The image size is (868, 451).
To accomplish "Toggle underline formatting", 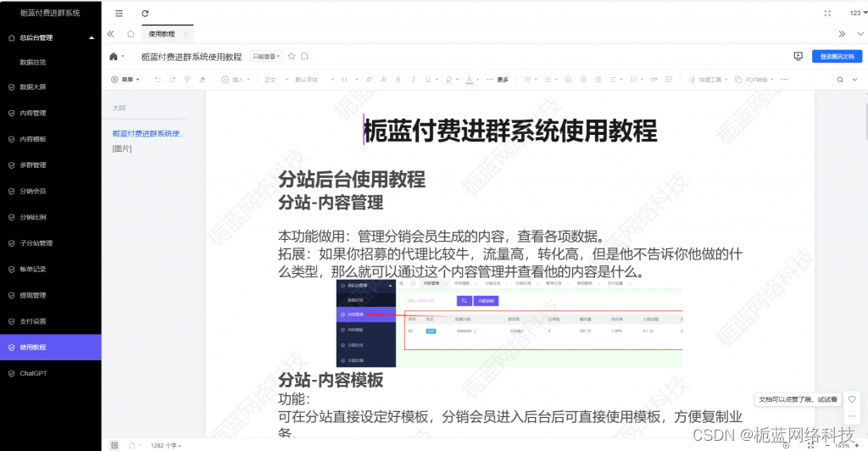I will click(428, 80).
